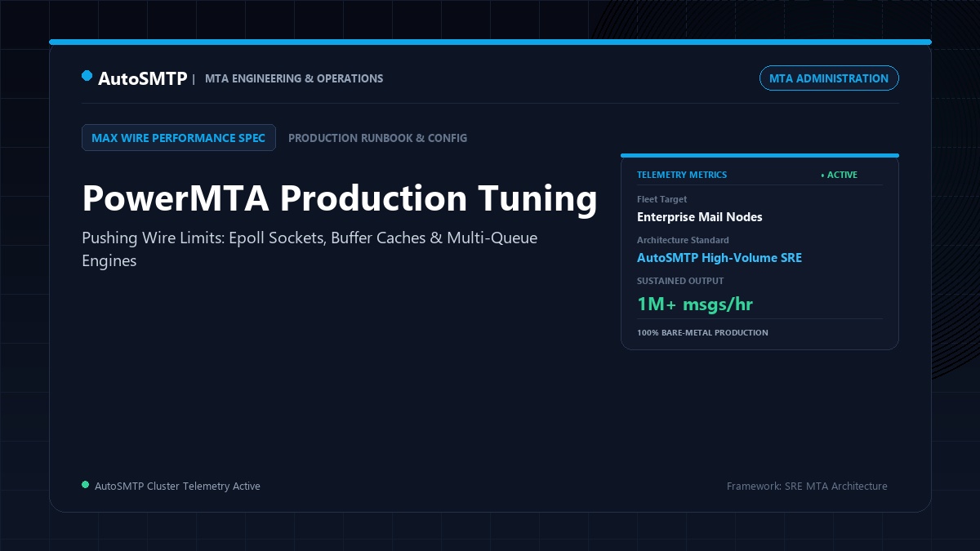Click the AutoSMTP brand name
The height and width of the screenshot is (551, 980).
coord(142,78)
